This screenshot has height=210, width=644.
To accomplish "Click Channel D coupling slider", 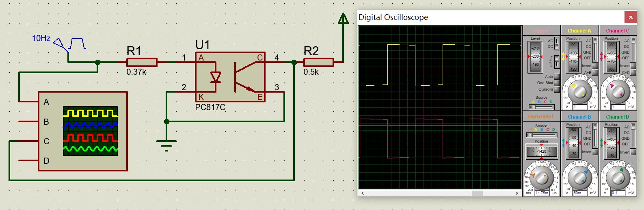I will point(633,135).
